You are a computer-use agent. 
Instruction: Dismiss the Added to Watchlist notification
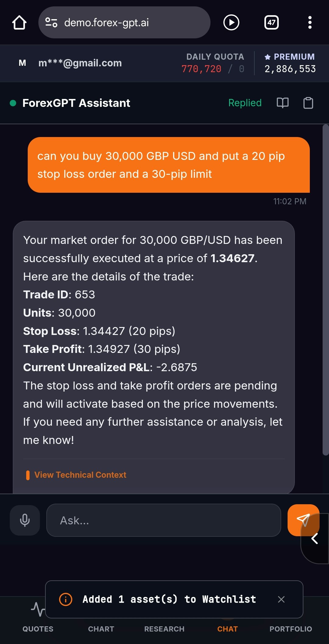281,599
